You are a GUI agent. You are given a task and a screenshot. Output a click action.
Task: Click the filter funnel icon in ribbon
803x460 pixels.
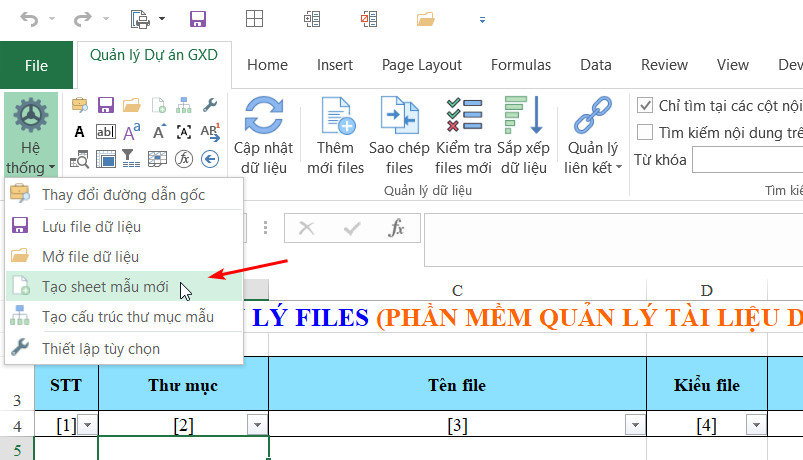(131, 159)
